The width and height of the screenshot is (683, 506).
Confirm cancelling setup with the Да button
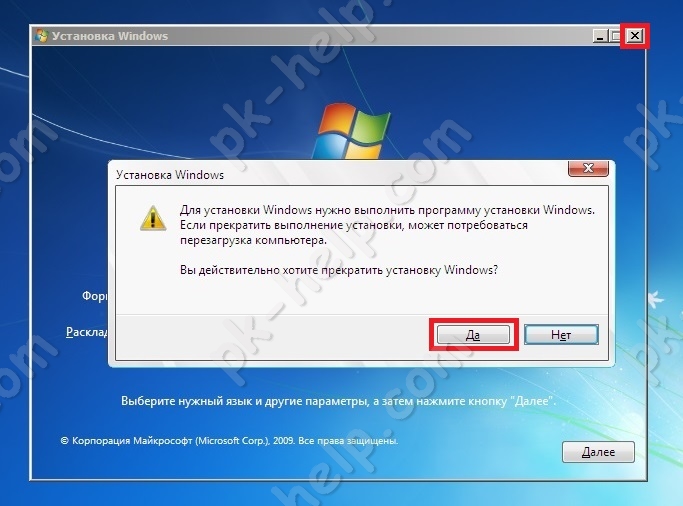[473, 335]
